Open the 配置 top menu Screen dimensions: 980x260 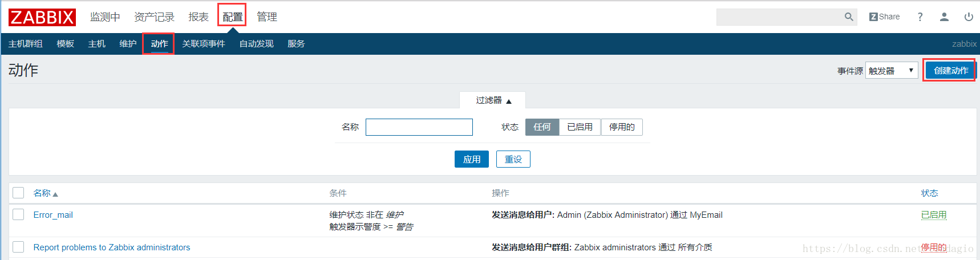pos(232,17)
